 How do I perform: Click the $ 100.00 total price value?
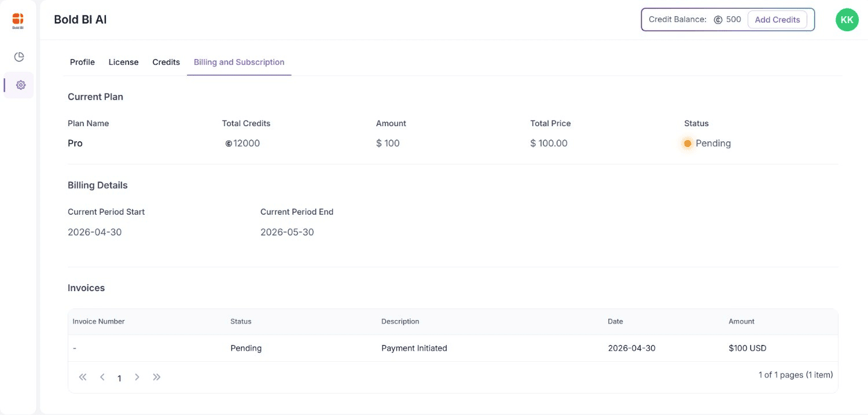pyautogui.click(x=549, y=144)
